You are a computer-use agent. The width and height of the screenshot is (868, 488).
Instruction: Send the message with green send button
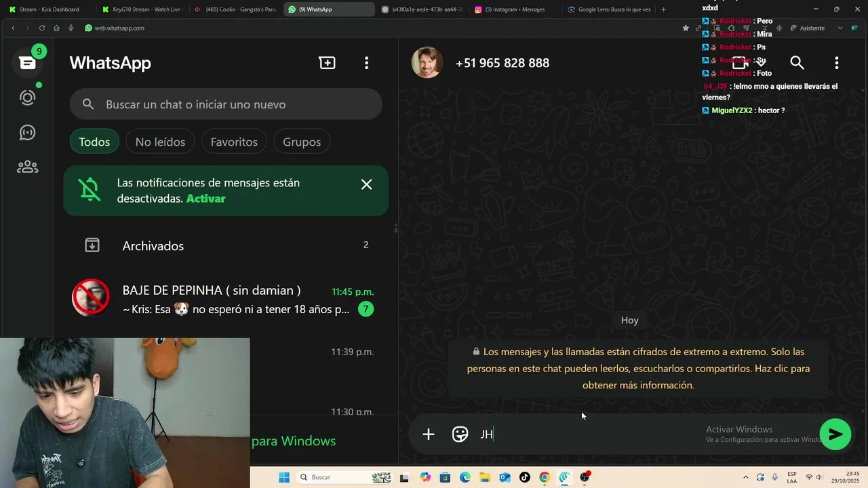click(x=835, y=434)
